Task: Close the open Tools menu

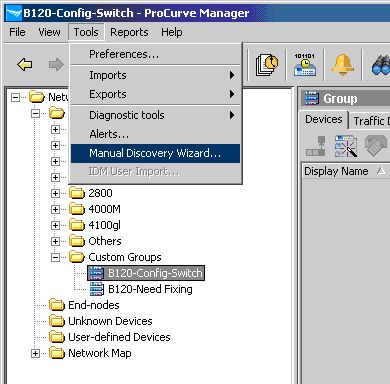Action: click(86, 32)
